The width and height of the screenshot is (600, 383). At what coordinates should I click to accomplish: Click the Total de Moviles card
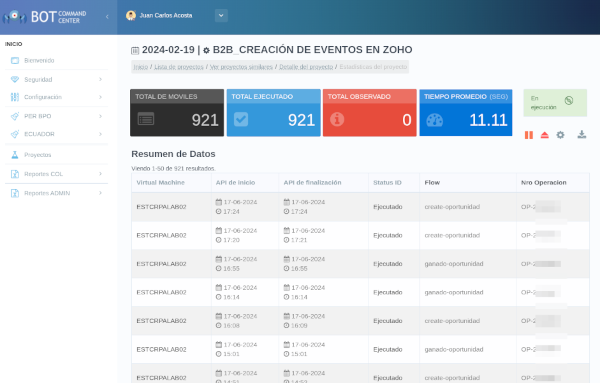tap(177, 112)
